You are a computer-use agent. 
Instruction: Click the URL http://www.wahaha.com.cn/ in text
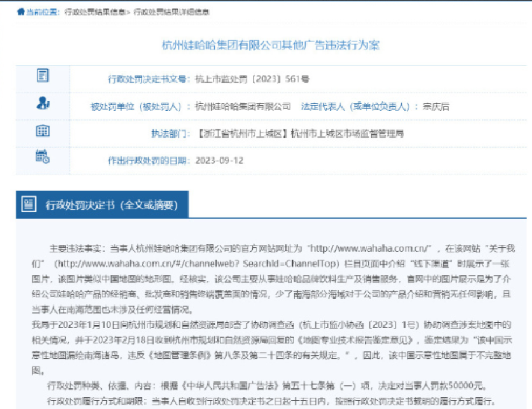click(371, 249)
